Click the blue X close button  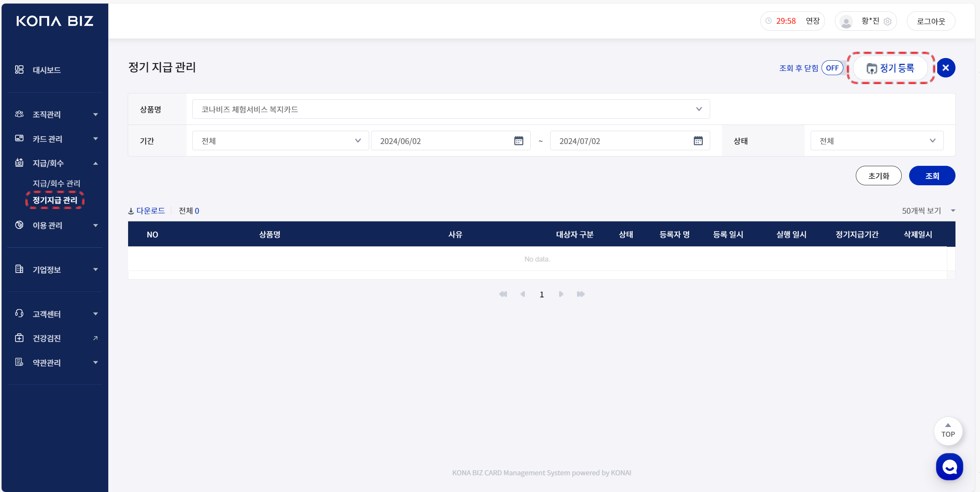coord(945,68)
